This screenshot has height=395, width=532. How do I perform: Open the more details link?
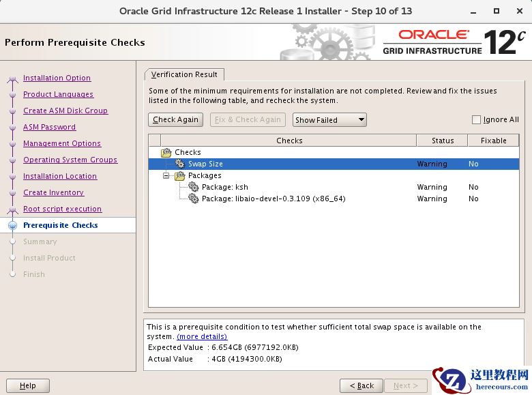pyautogui.click(x=202, y=336)
